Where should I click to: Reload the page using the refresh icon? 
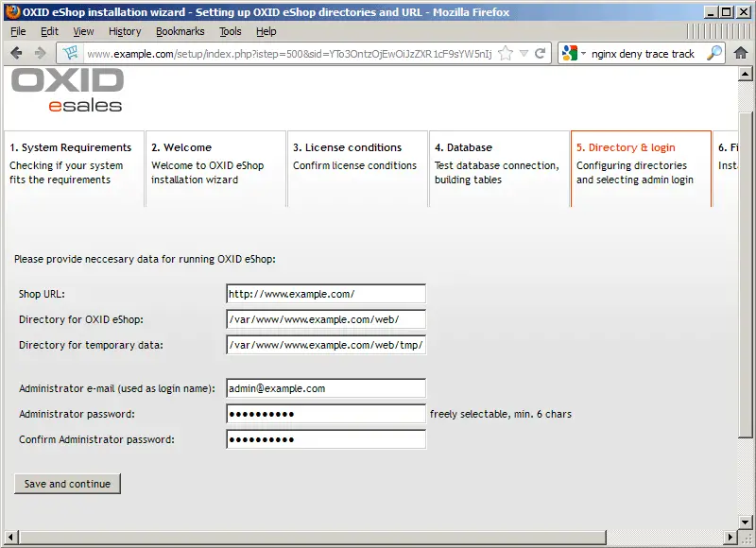pos(541,53)
